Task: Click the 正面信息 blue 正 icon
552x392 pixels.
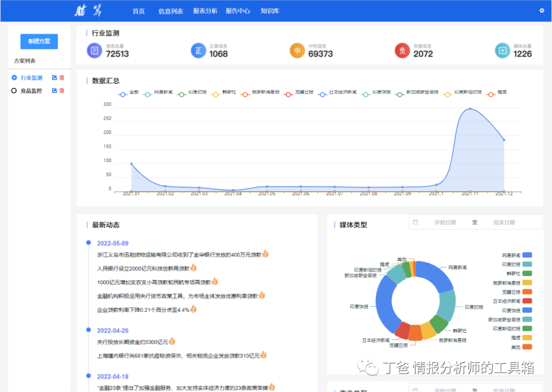Action: click(x=198, y=51)
